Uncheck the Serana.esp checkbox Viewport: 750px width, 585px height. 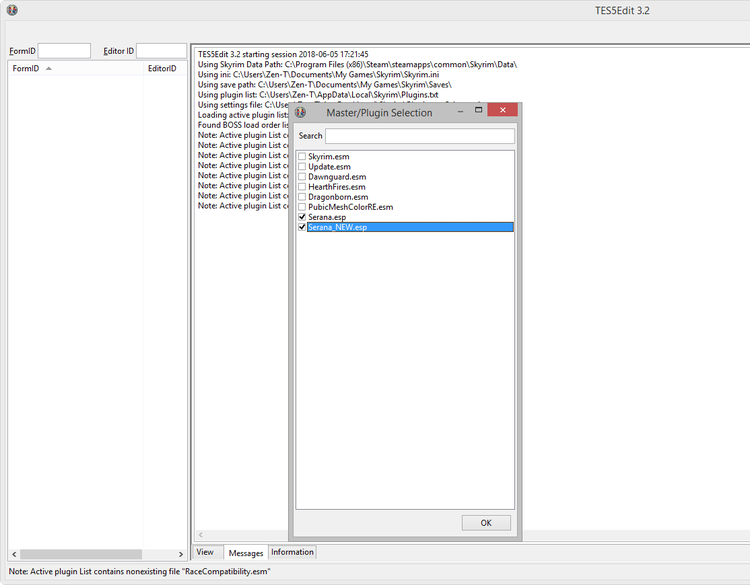click(302, 217)
